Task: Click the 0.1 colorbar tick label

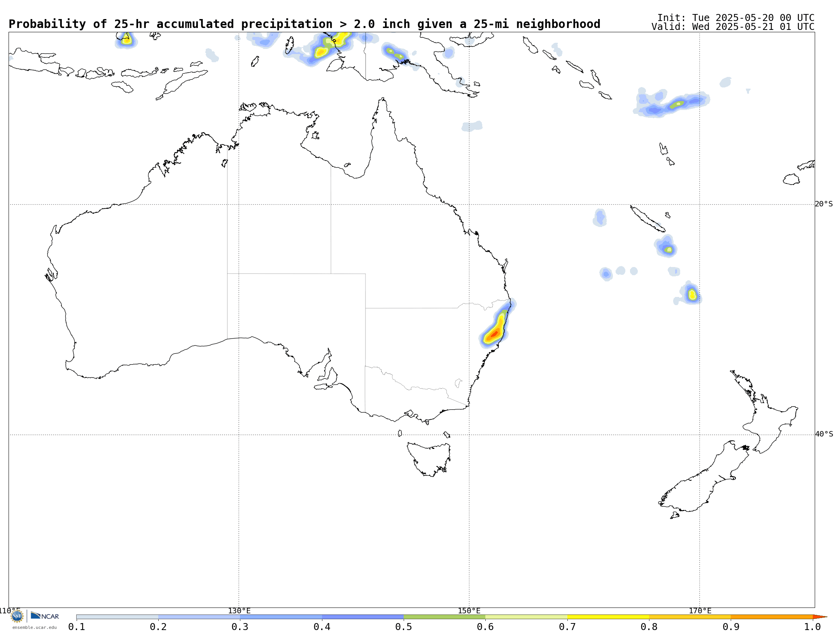Action: (77, 627)
